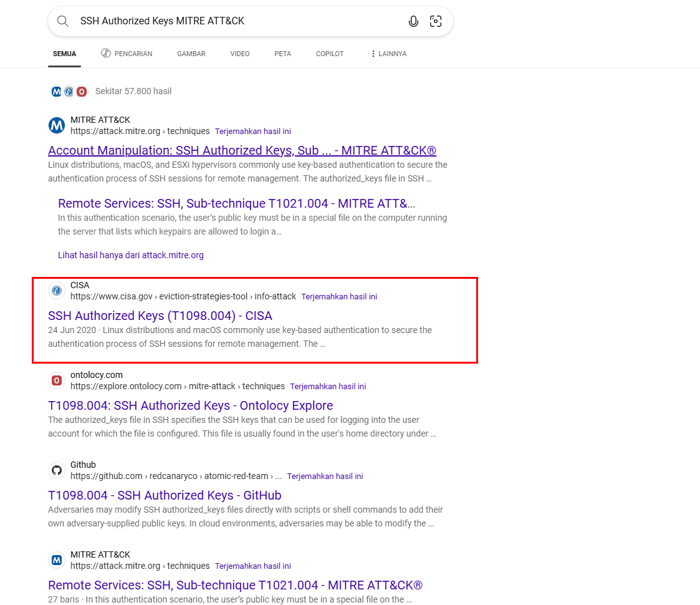Click the magnifying glass search icon
Image resolution: width=700 pixels, height=605 pixels.
[x=62, y=21]
